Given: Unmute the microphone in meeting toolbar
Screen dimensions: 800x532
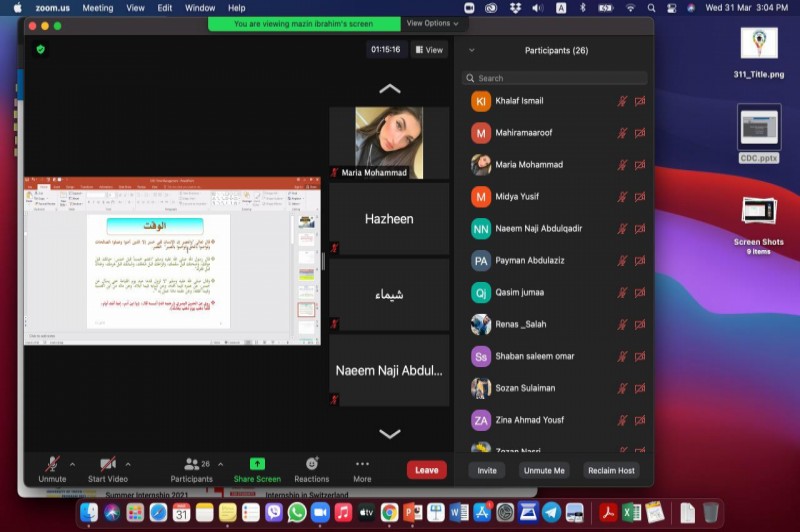Looking at the screenshot, I should [x=52, y=464].
